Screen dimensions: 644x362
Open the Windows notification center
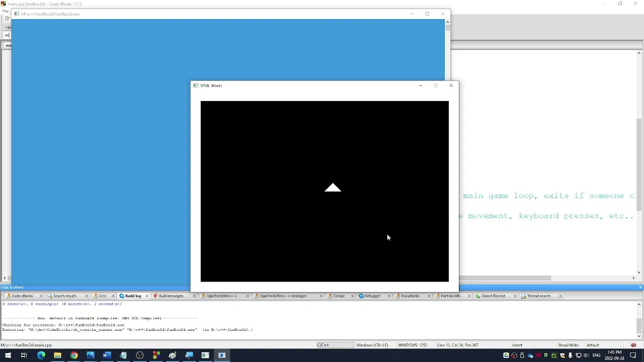(x=633, y=355)
